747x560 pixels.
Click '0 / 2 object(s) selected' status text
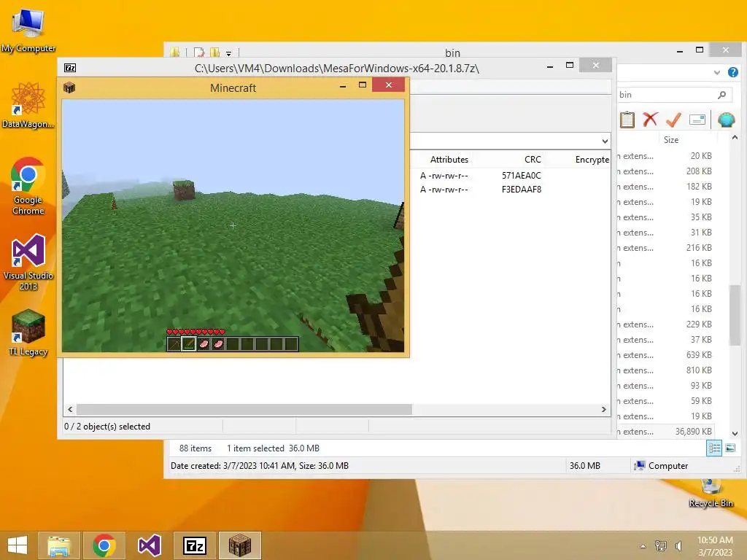coord(107,427)
